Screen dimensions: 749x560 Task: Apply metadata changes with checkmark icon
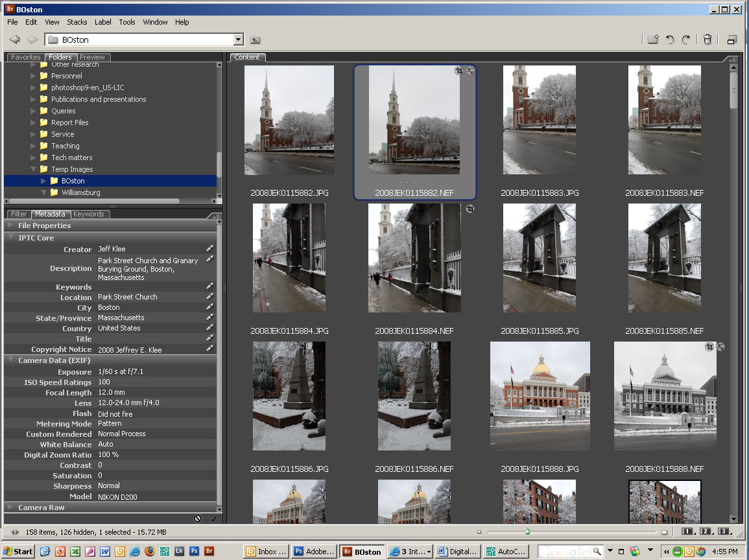point(213,519)
